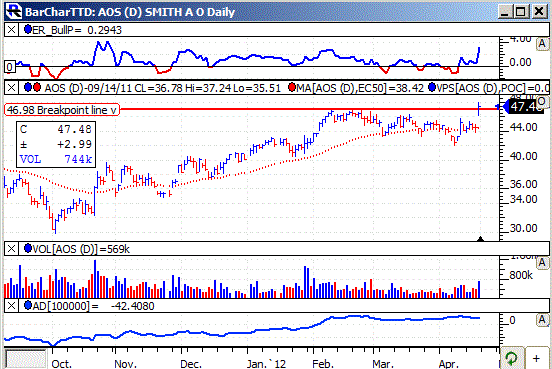
Task: Click the ER_BullP= 0.2943 header text
Action: click(x=77, y=30)
